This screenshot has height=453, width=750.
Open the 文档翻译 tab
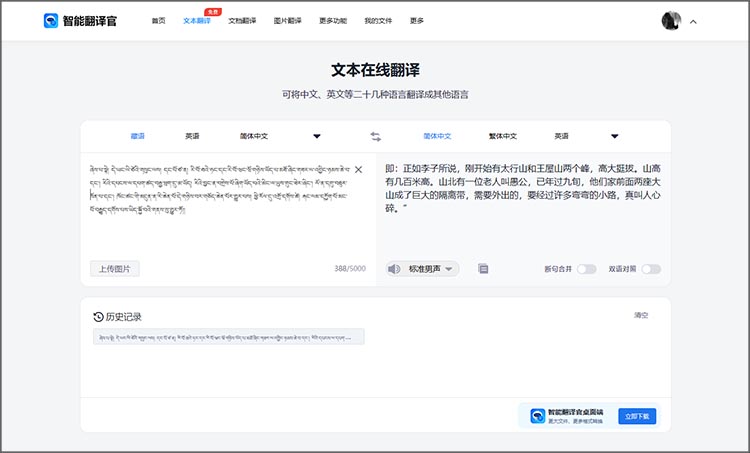tap(242, 21)
